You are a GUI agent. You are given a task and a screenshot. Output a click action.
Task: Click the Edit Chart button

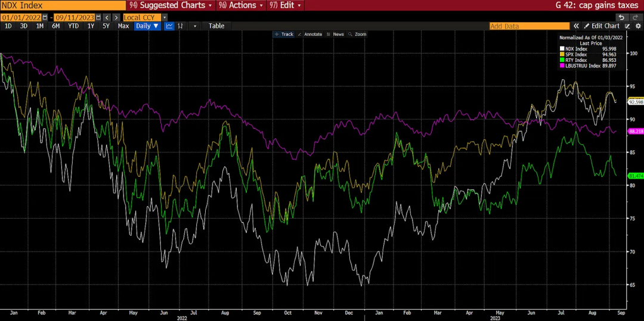click(602, 26)
